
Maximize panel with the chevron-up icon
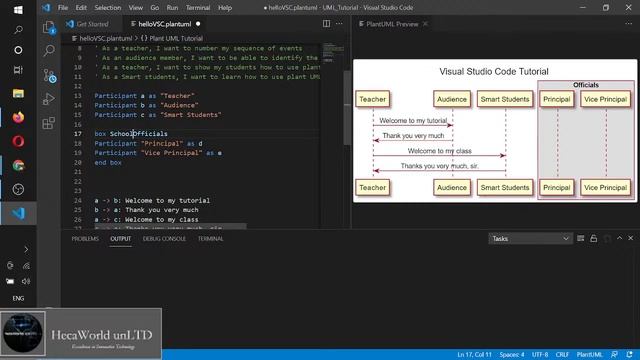[x=619, y=238]
